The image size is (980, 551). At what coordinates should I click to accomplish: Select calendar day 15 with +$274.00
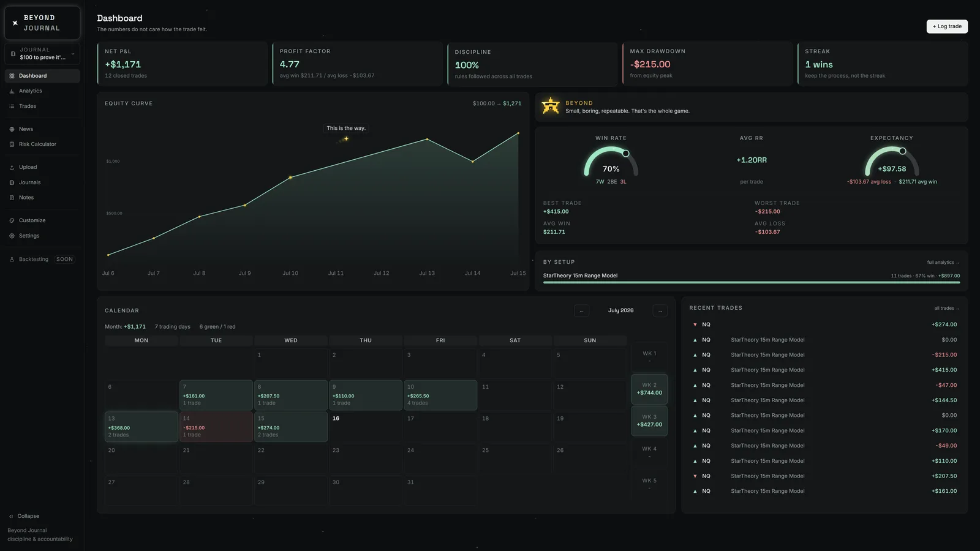point(291,427)
